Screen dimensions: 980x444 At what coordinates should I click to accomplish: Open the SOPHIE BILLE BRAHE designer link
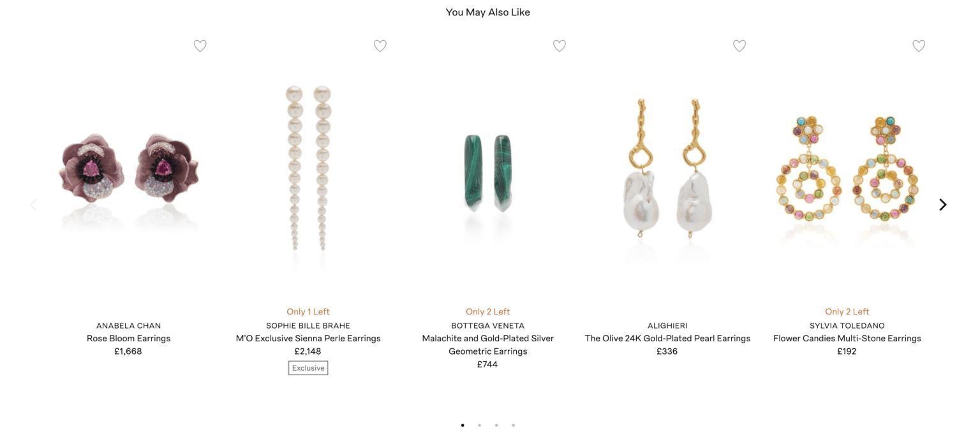308,326
